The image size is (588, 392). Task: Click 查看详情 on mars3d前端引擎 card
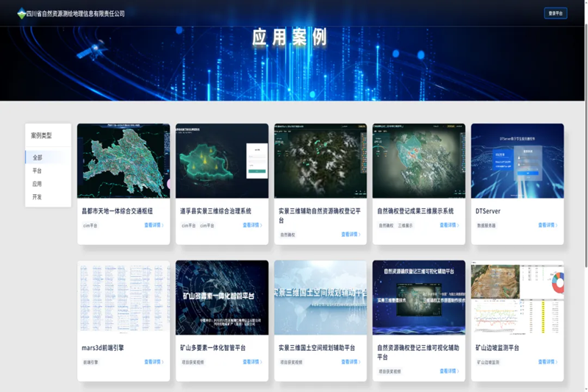(x=154, y=362)
